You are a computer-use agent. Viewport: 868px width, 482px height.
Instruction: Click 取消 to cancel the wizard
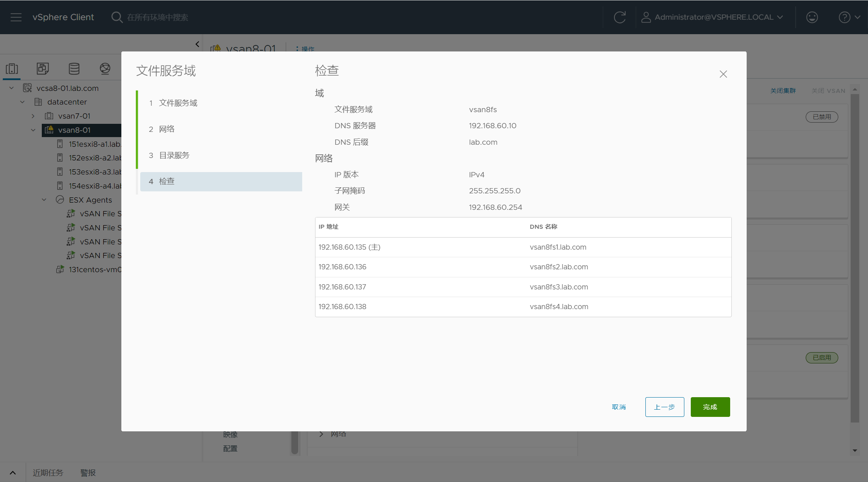[619, 407]
